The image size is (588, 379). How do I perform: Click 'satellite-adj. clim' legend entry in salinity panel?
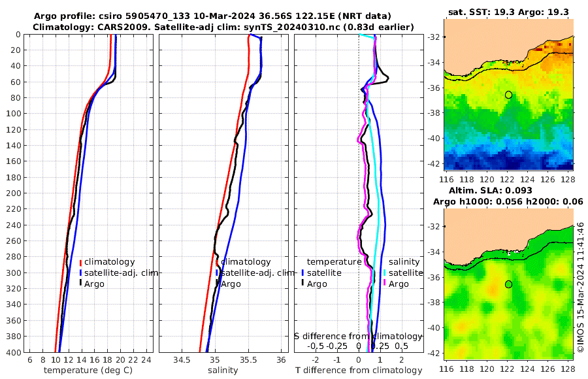coord(258,272)
